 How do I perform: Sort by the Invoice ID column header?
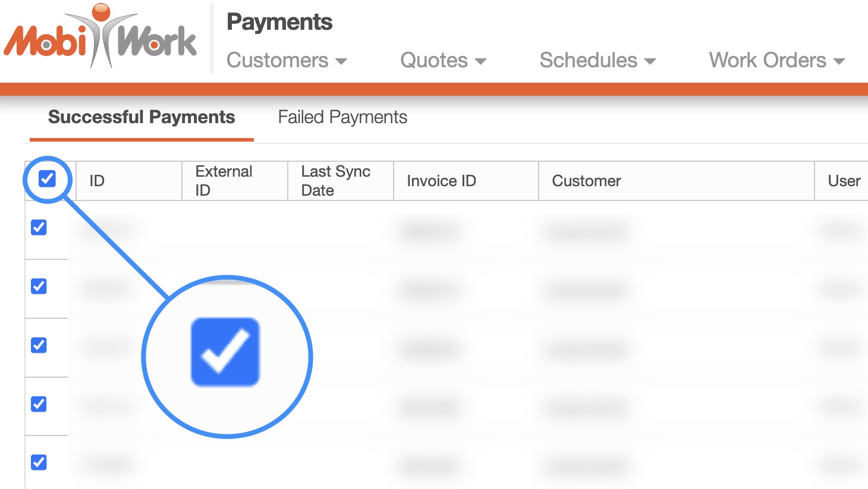coord(441,181)
